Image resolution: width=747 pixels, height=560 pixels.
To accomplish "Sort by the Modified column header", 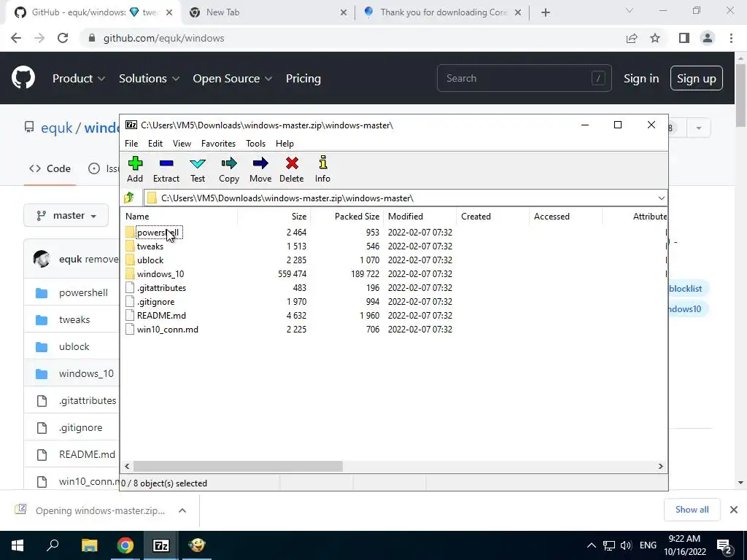I will tap(419, 216).
